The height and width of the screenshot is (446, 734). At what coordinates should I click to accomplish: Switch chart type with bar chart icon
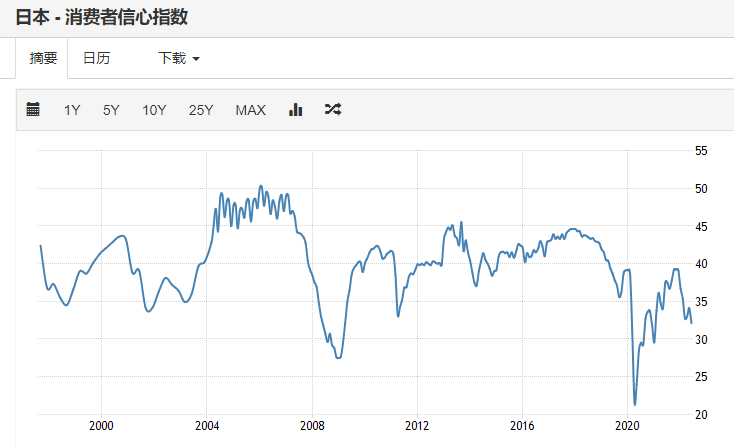[295, 110]
